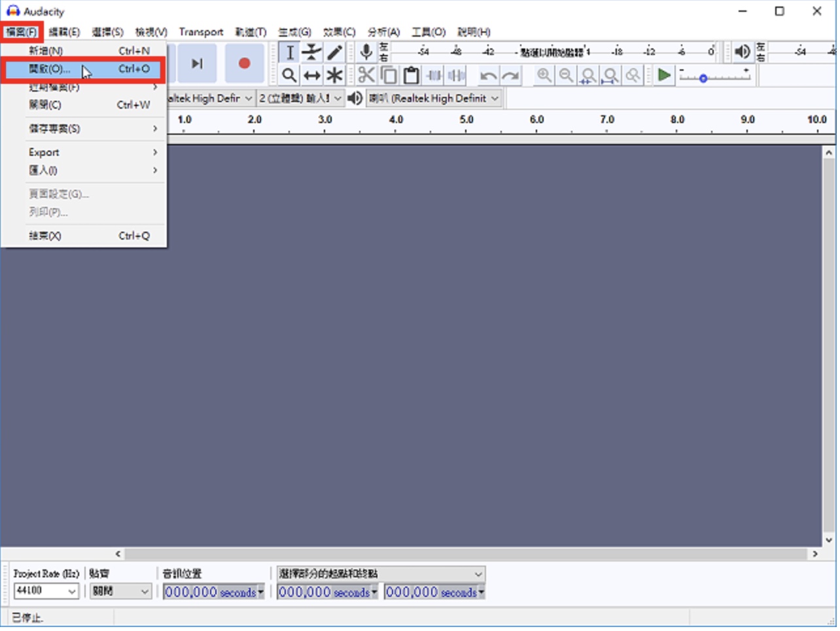Image resolution: width=840 pixels, height=631 pixels.
Task: Select the asterisk Multi-tool
Action: coord(334,75)
